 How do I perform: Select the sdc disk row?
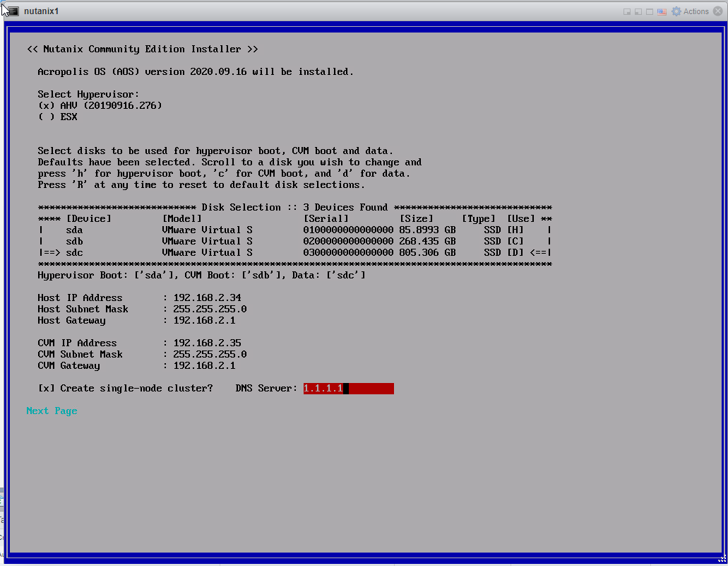click(295, 252)
